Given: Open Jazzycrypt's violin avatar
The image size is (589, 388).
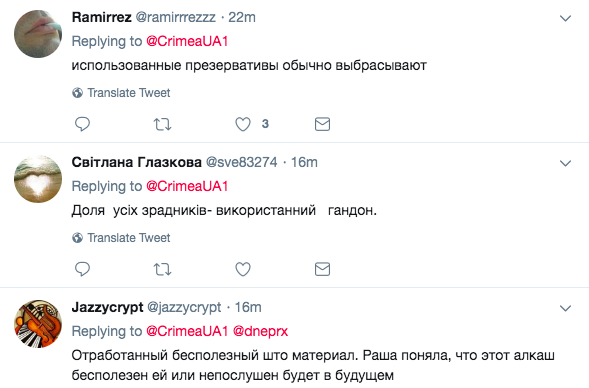Looking at the screenshot, I should [x=38, y=324].
